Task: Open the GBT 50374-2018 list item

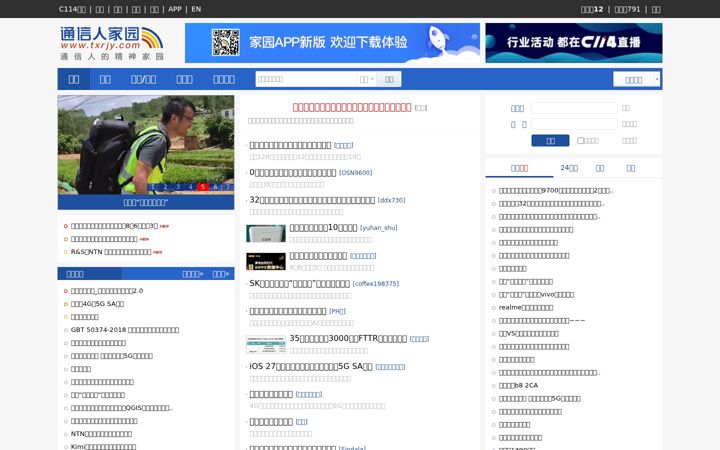Action: 125,330
